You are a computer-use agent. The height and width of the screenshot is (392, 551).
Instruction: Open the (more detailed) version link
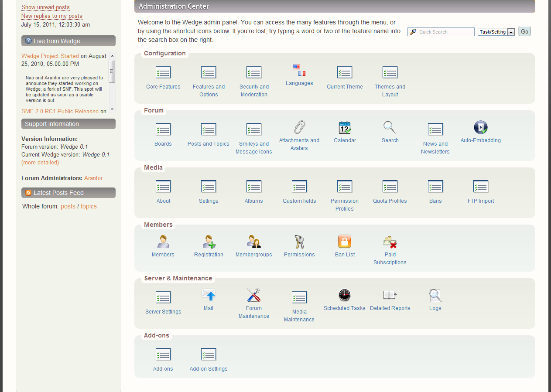point(40,162)
